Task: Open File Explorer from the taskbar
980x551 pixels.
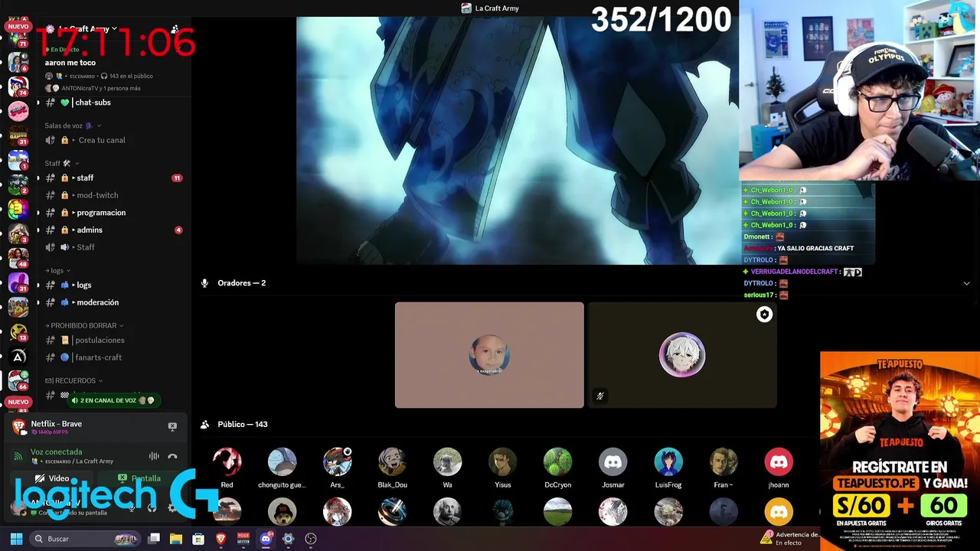Action: 176,539
